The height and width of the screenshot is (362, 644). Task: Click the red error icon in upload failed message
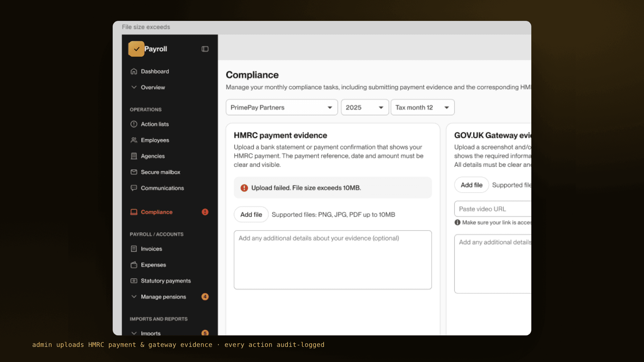(244, 188)
